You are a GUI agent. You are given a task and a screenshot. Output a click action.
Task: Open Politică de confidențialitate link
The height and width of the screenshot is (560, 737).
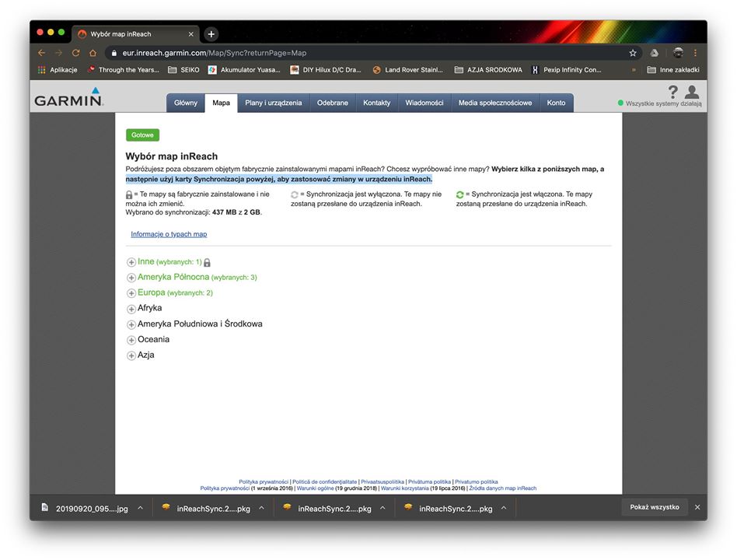click(324, 482)
